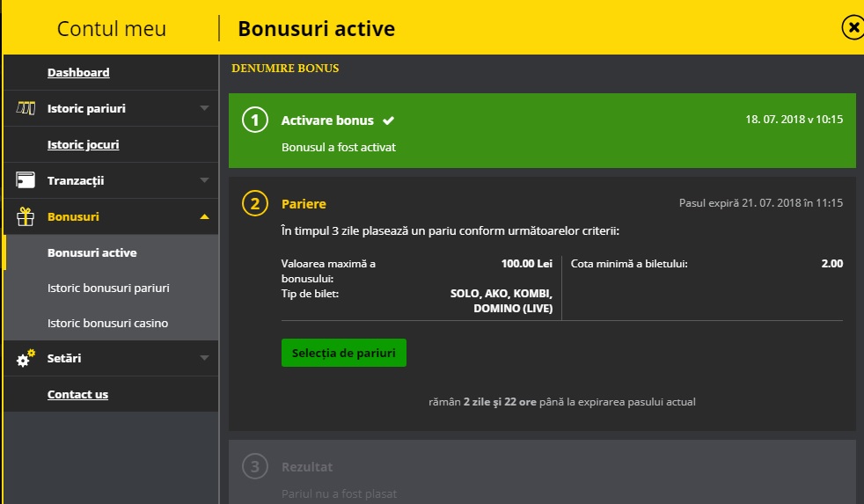
Task: Click the Setări gear icon
Action: pos(26,359)
